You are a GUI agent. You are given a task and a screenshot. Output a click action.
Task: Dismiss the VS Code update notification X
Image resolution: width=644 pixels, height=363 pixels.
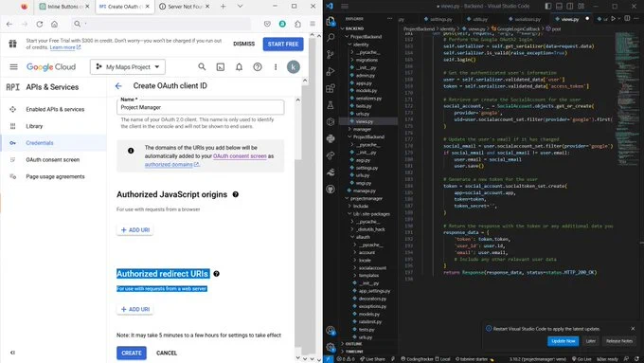click(633, 329)
